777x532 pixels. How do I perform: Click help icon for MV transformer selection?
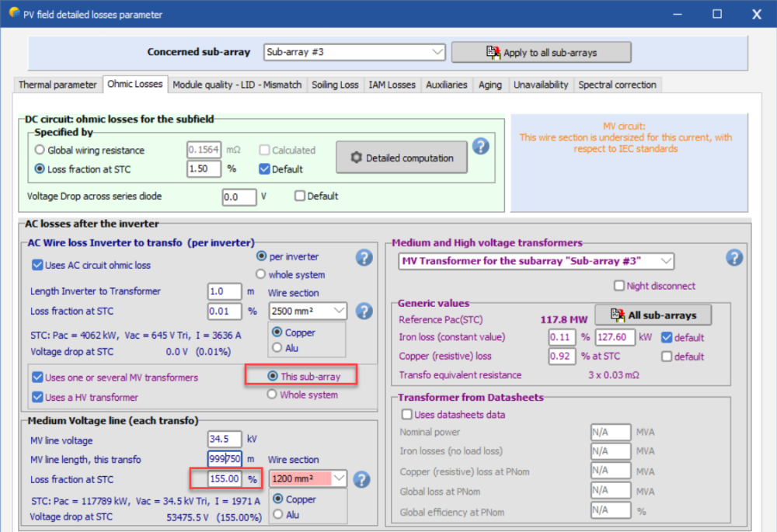tap(733, 258)
